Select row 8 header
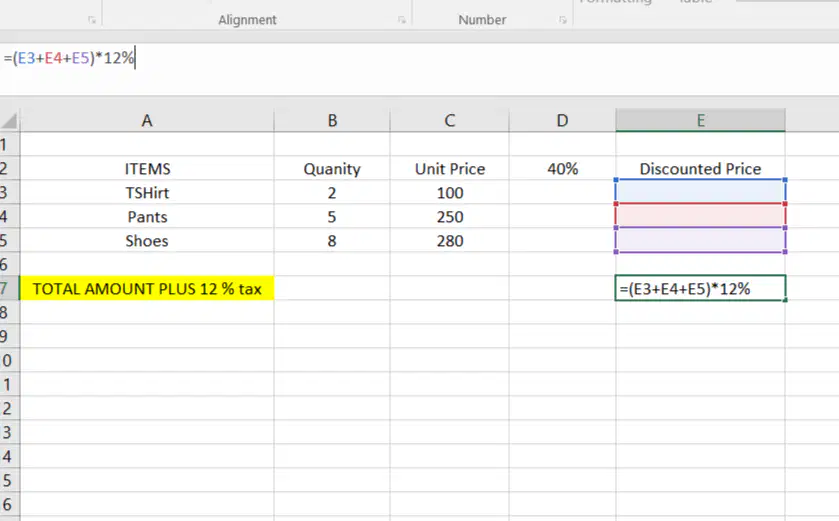This screenshot has width=839, height=521. [x=9, y=312]
